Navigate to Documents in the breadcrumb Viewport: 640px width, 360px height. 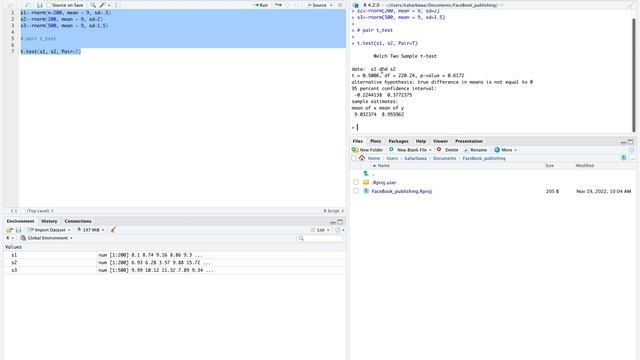pos(444,158)
